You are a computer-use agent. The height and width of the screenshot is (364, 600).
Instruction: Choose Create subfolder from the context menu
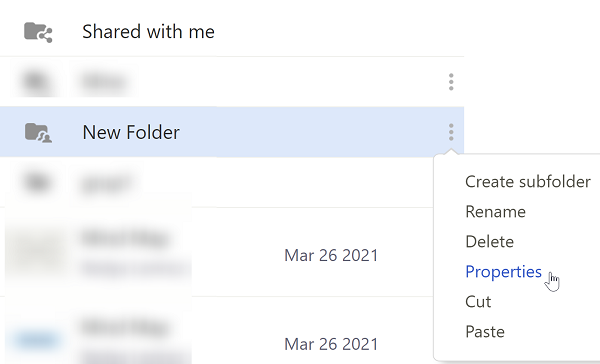click(528, 181)
